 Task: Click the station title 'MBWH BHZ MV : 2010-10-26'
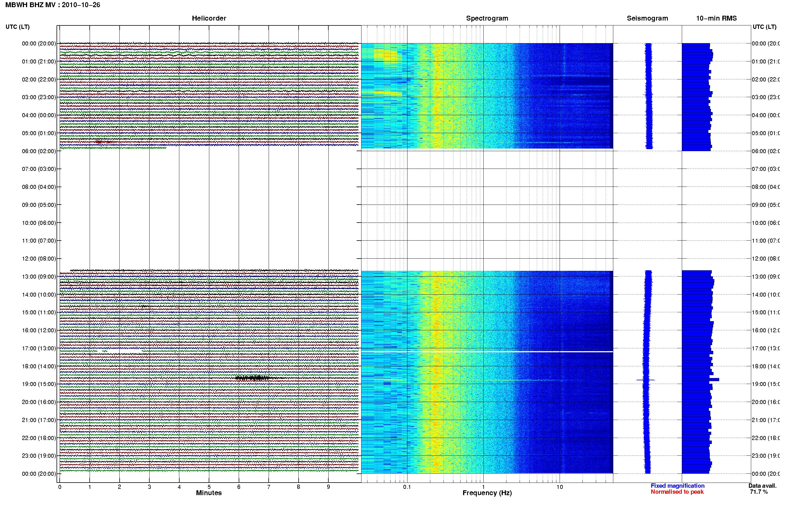pyautogui.click(x=53, y=5)
